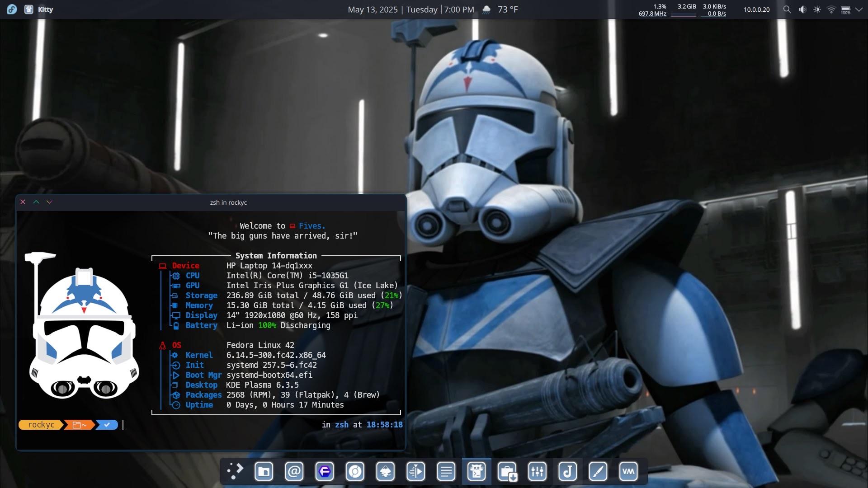This screenshot has height=488, width=868.
Task: Click the 'Fives.' hostname in welcome line
Action: [x=312, y=226]
